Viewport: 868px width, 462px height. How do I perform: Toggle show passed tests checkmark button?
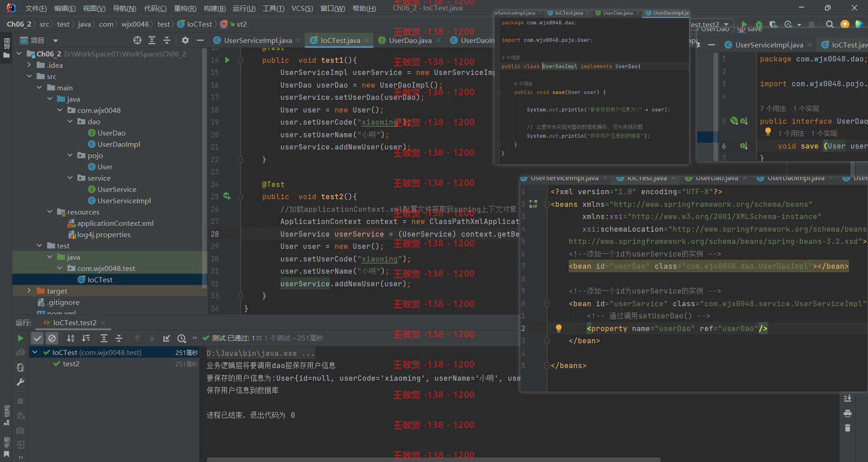[38, 338]
